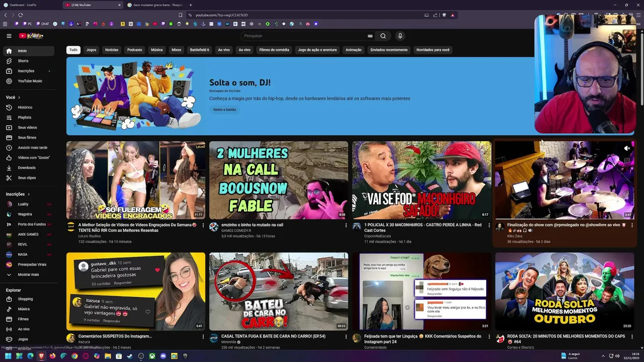
Task: Open Histórico in the sidebar
Action: coord(29,107)
